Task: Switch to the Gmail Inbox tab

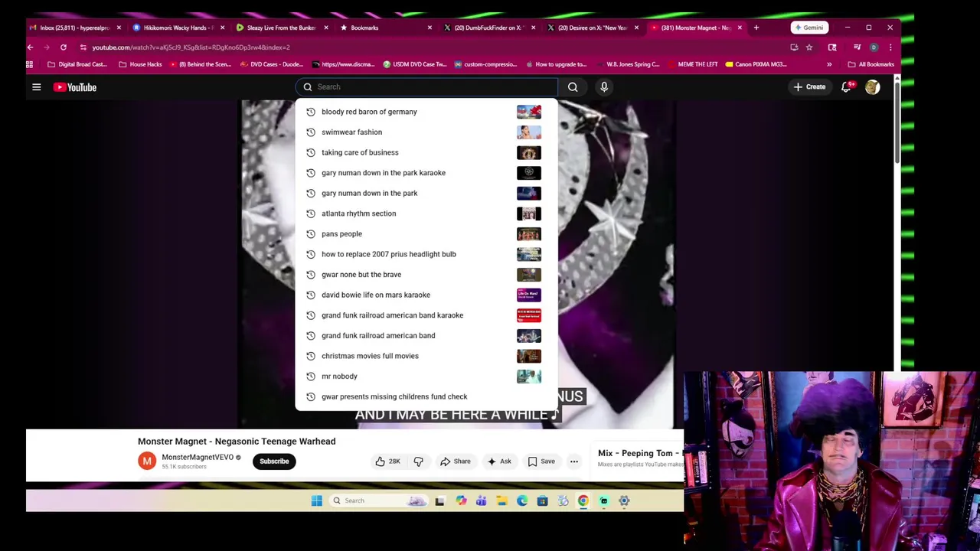Action: tap(75, 28)
